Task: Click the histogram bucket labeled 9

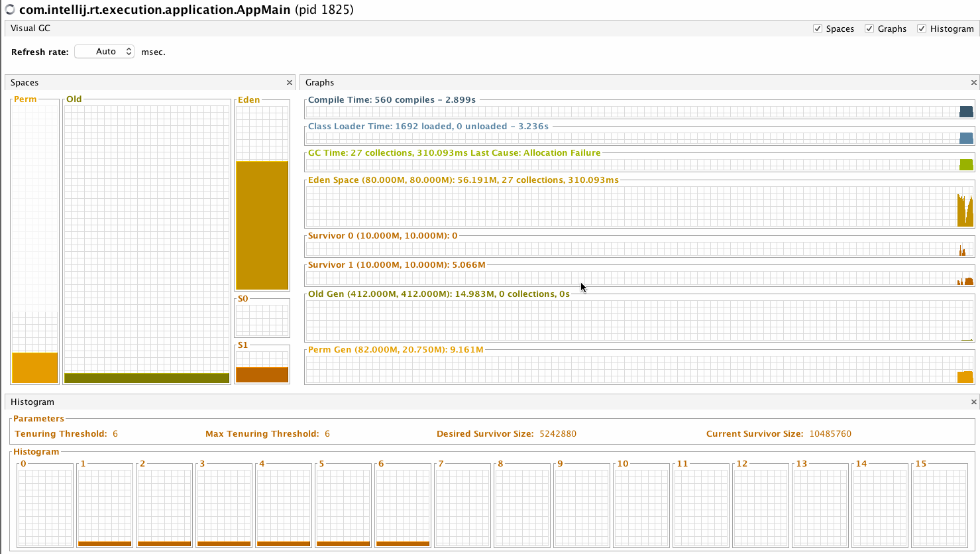Action: tap(582, 507)
